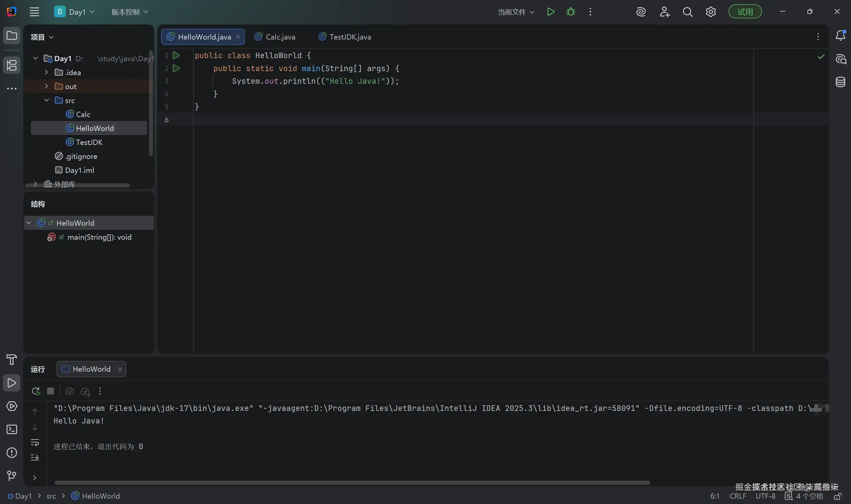Open the Terminal tool window
The image size is (851, 504).
pyautogui.click(x=12, y=430)
